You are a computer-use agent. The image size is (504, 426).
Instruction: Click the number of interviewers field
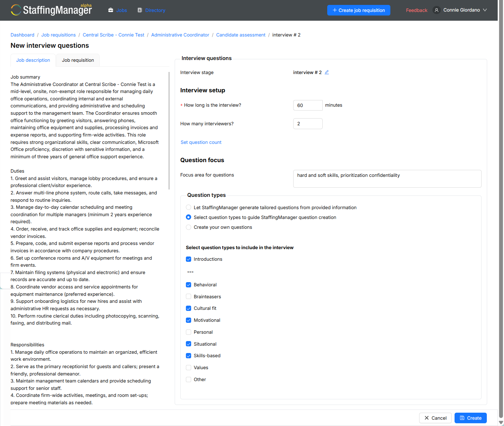[308, 124]
